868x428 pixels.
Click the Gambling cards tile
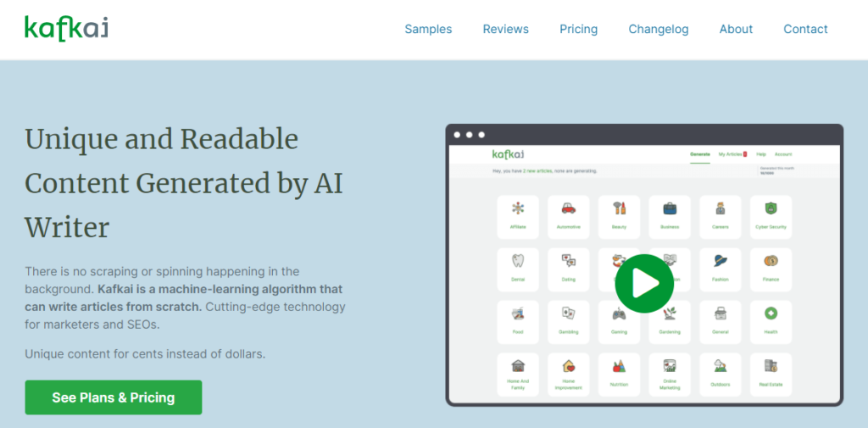click(568, 314)
